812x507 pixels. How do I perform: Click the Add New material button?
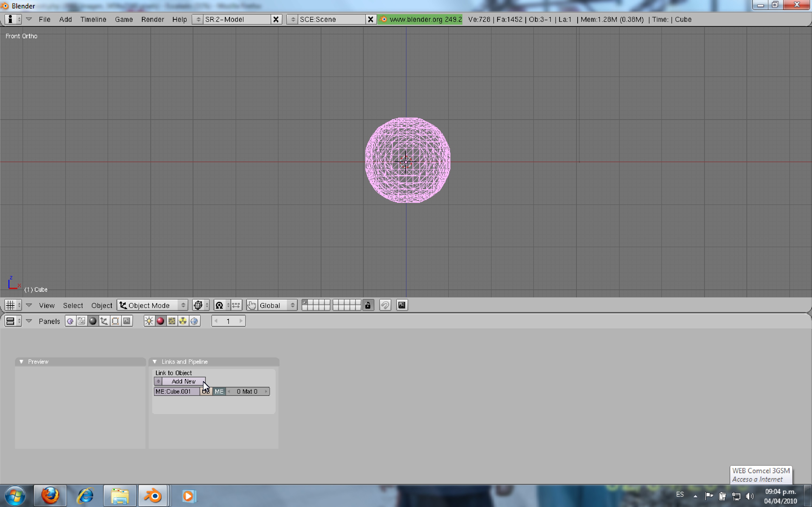point(183,381)
